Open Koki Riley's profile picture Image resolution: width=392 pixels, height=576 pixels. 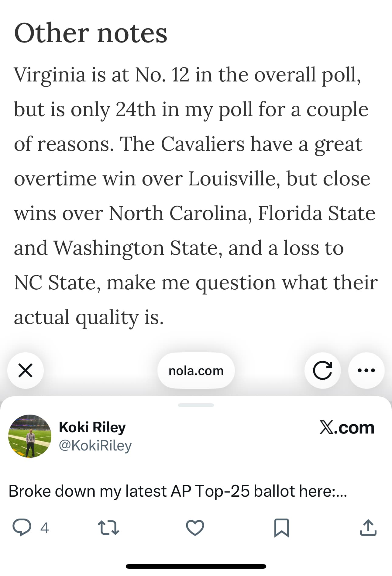pos(30,436)
